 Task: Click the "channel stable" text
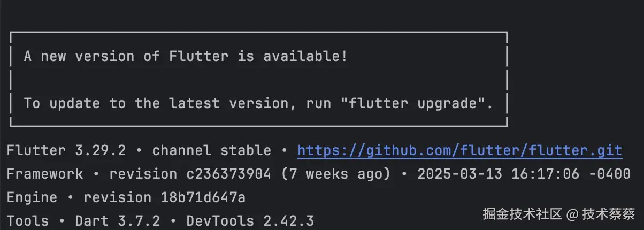pos(211,150)
